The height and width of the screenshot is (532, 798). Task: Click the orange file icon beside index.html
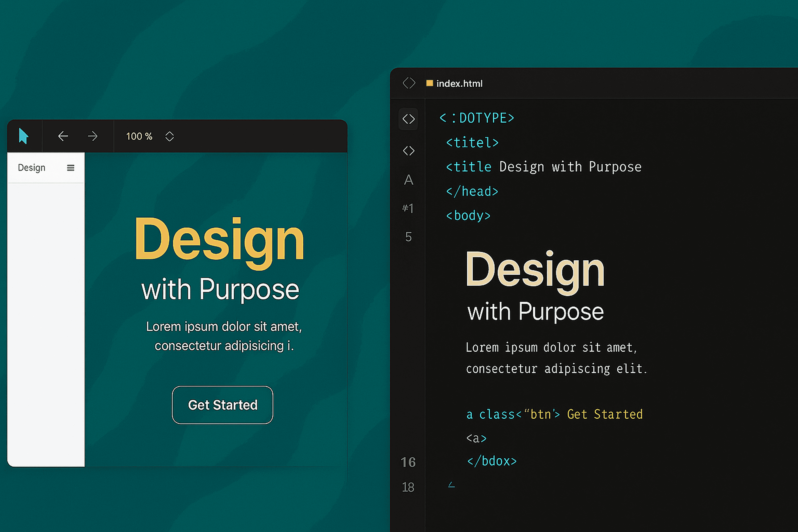pos(430,83)
